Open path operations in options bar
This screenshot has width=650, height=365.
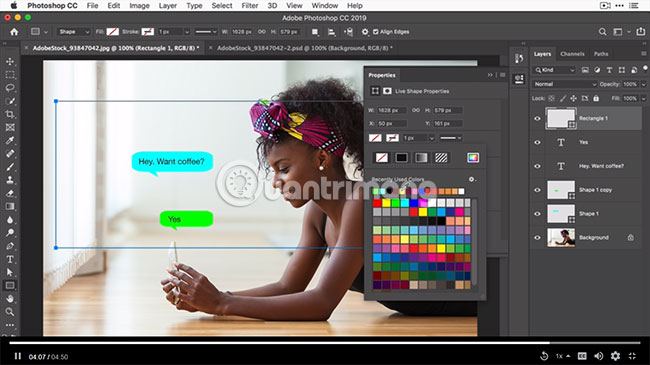(x=315, y=32)
